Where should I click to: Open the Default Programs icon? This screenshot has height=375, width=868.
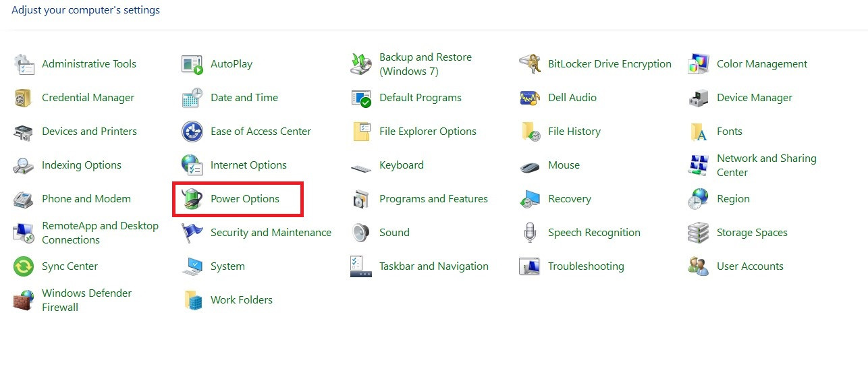pyautogui.click(x=361, y=98)
